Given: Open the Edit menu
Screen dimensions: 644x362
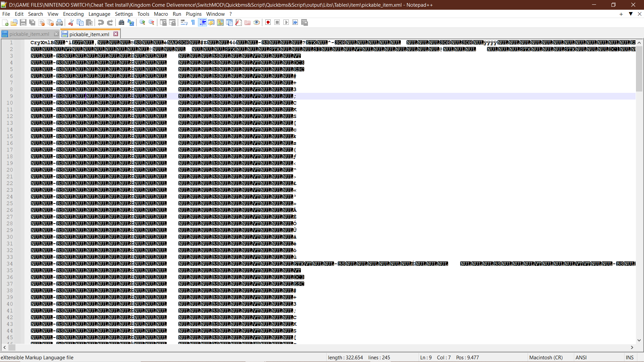Looking at the screenshot, I should [19, 14].
